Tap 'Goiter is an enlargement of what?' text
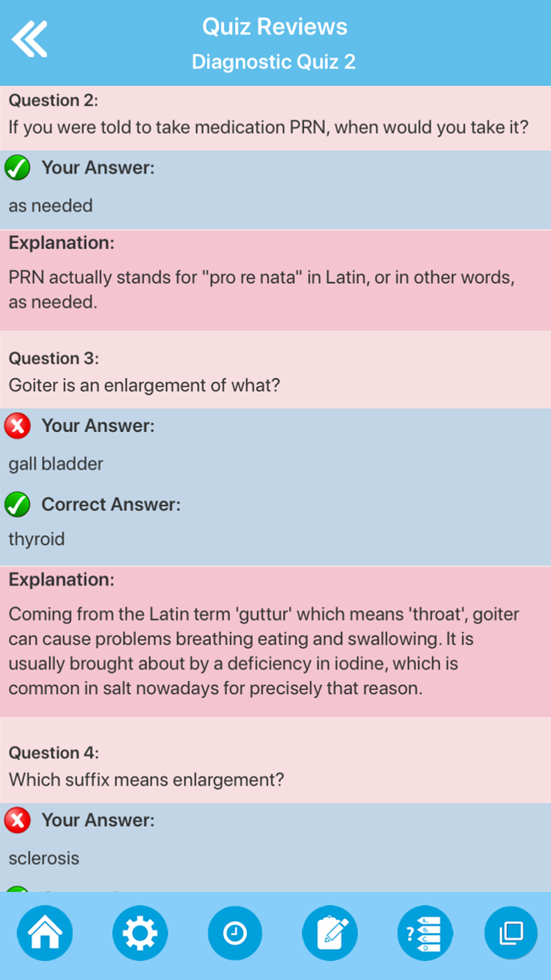 point(144,385)
